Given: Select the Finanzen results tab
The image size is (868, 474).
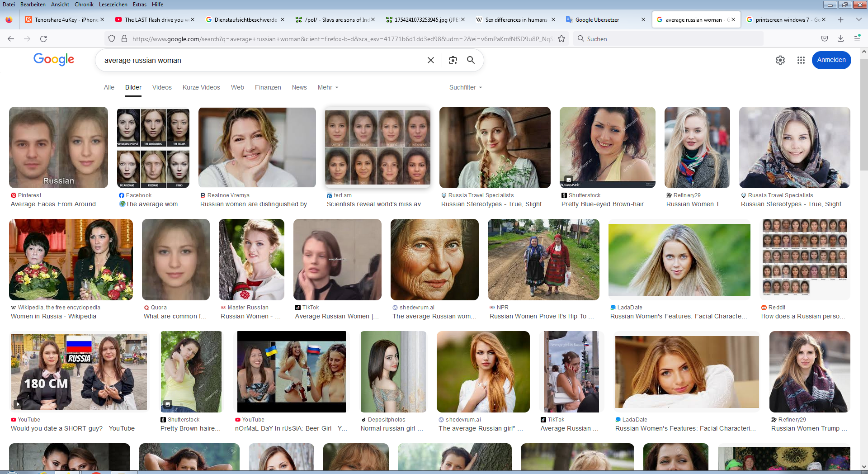Looking at the screenshot, I should point(268,87).
